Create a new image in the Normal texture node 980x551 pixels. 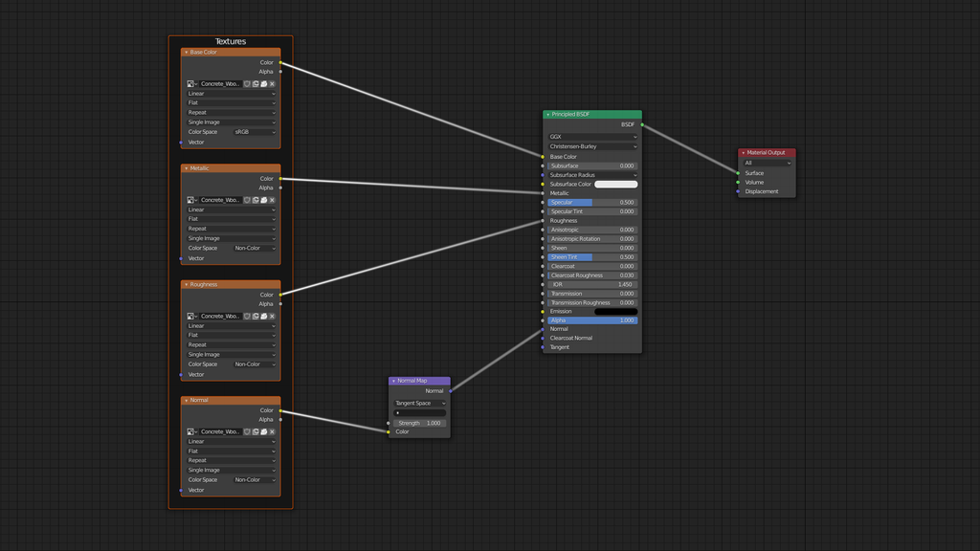point(256,431)
